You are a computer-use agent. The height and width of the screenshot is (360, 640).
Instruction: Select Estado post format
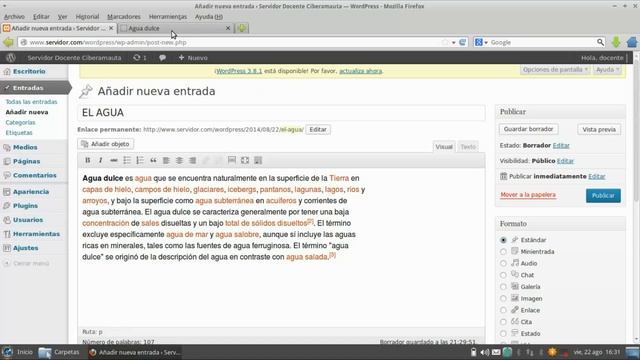click(x=503, y=334)
